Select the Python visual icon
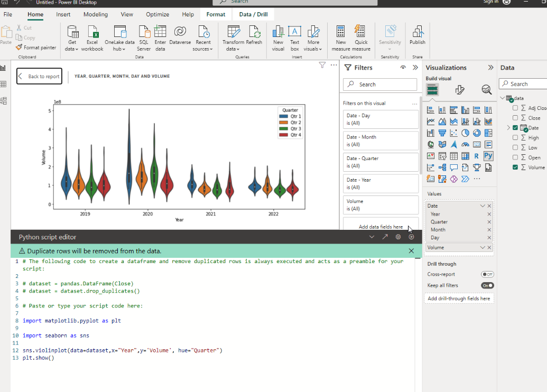The image size is (547, 392). coord(488,156)
